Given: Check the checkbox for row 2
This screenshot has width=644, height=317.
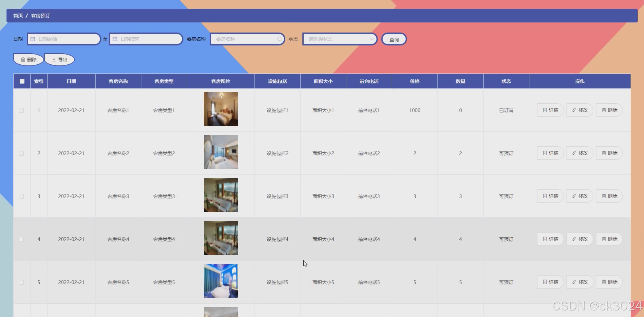Looking at the screenshot, I should (x=21, y=153).
